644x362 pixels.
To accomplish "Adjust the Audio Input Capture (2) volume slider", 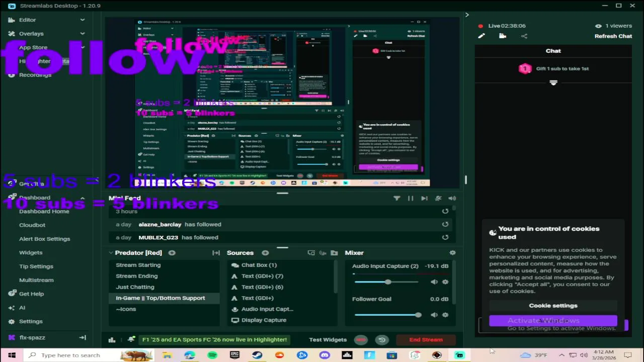I will point(387,282).
